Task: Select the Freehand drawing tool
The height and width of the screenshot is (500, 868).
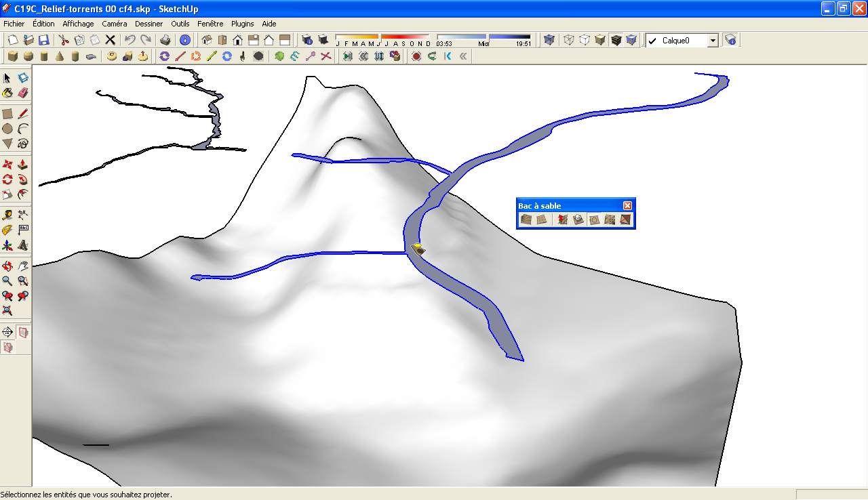Action: tap(23, 144)
